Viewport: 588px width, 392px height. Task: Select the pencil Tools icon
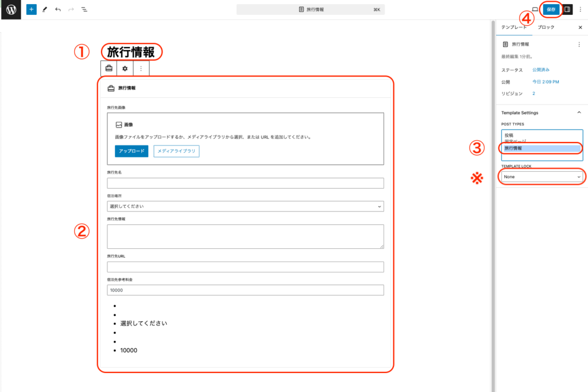tap(45, 10)
